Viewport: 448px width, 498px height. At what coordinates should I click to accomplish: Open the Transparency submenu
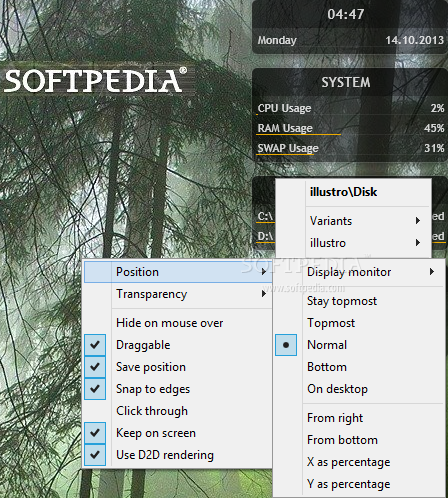tap(177, 294)
